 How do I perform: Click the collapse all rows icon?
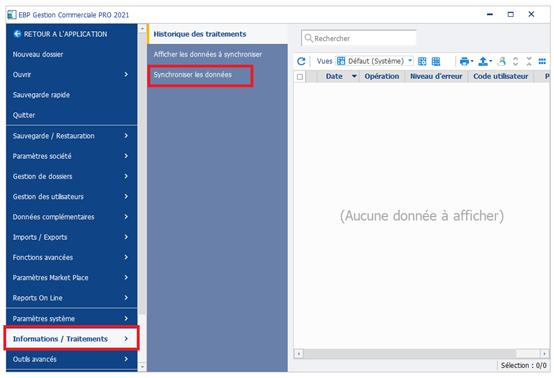[x=529, y=61]
